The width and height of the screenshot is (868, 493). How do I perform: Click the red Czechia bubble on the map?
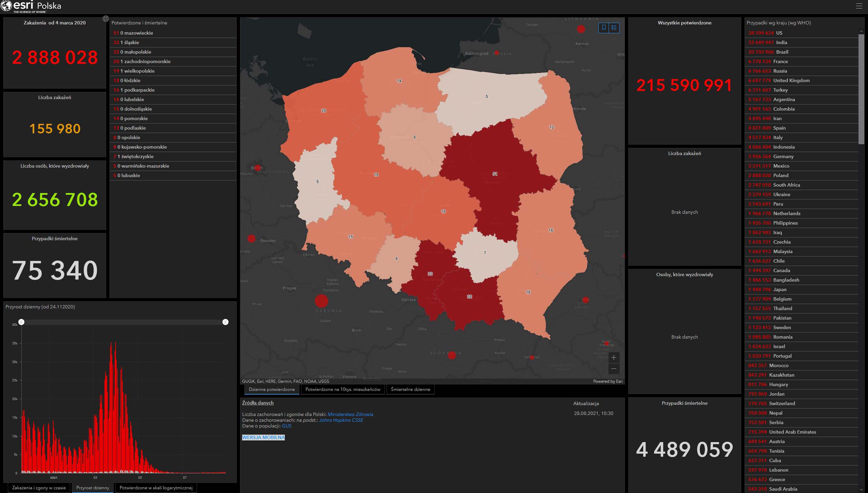321,301
